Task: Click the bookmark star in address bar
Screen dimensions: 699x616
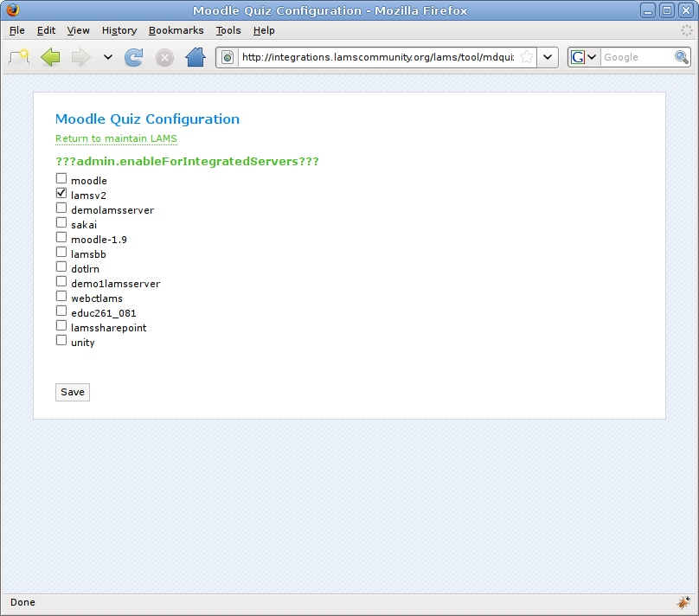Action: (526, 57)
